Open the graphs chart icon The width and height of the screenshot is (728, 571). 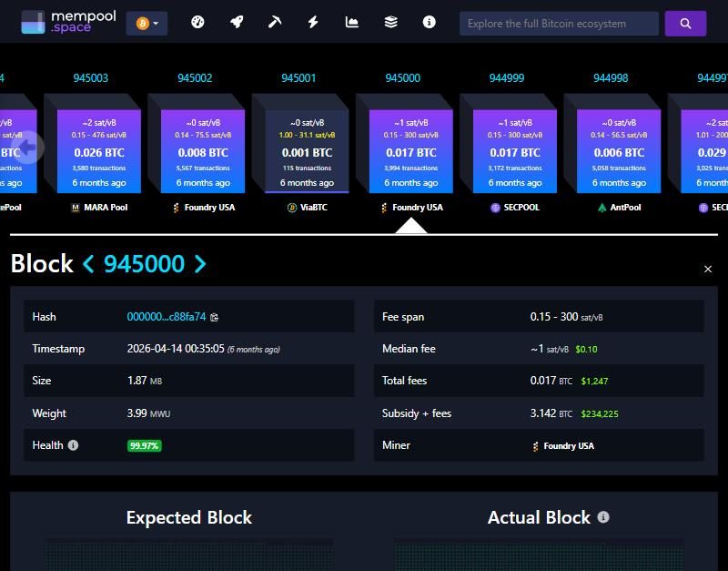click(352, 22)
